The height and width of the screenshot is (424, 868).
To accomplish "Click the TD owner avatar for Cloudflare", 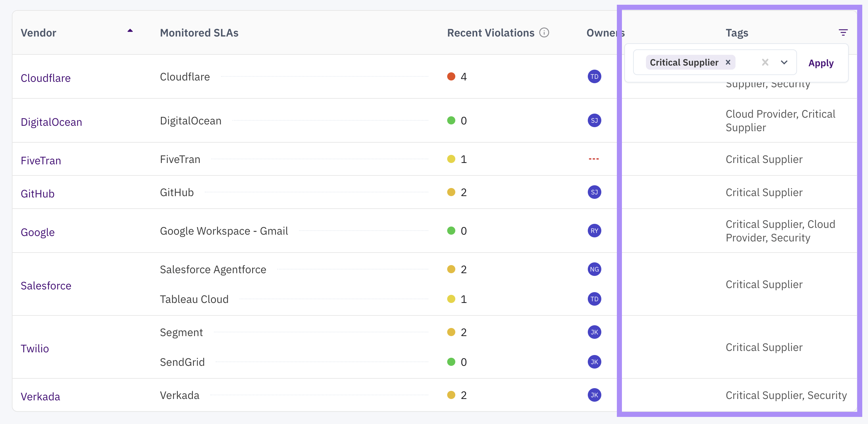I will [x=594, y=76].
